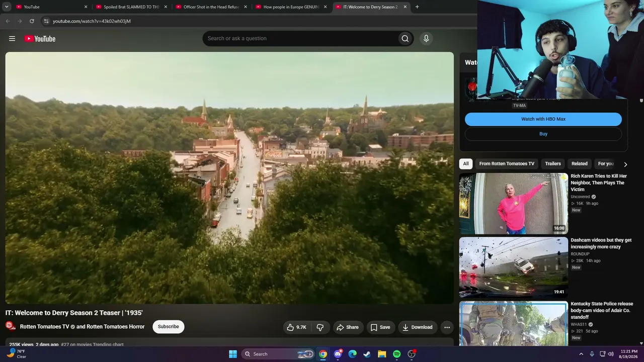Open the tab search dropdown arrow
Screen dimensions: 644x362
(7, 7)
